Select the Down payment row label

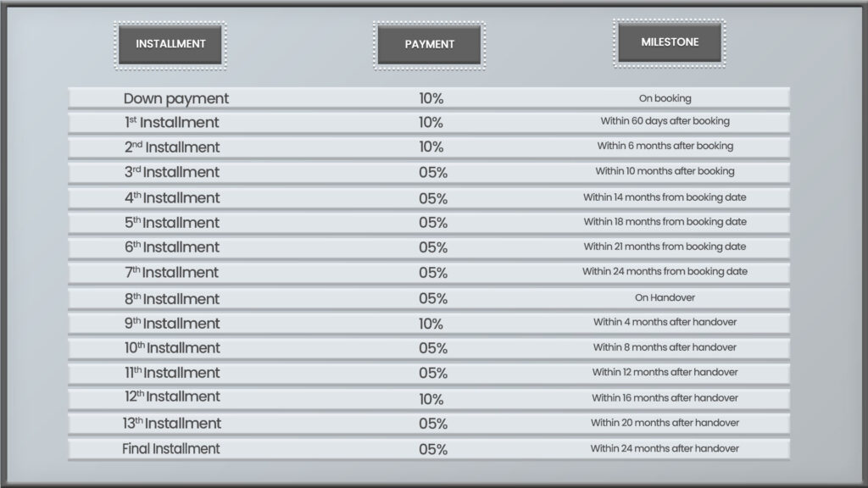(176, 98)
